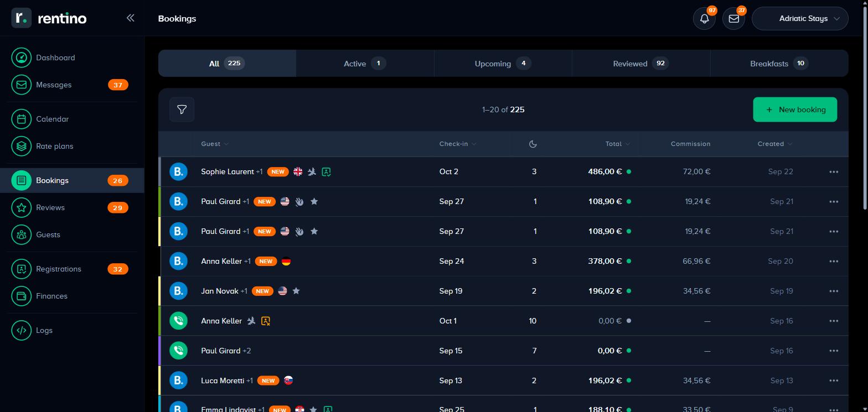Collapse the sidebar with the double-chevron icon

tap(130, 18)
